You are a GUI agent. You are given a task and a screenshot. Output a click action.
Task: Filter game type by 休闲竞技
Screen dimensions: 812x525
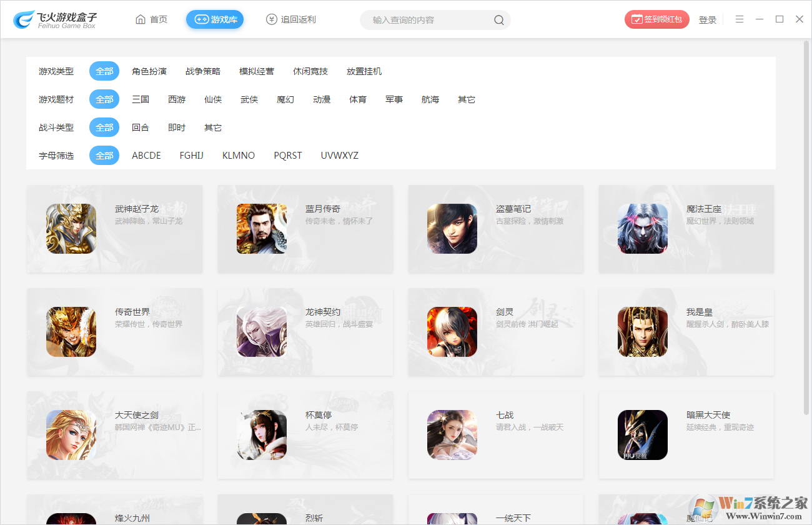(x=310, y=71)
